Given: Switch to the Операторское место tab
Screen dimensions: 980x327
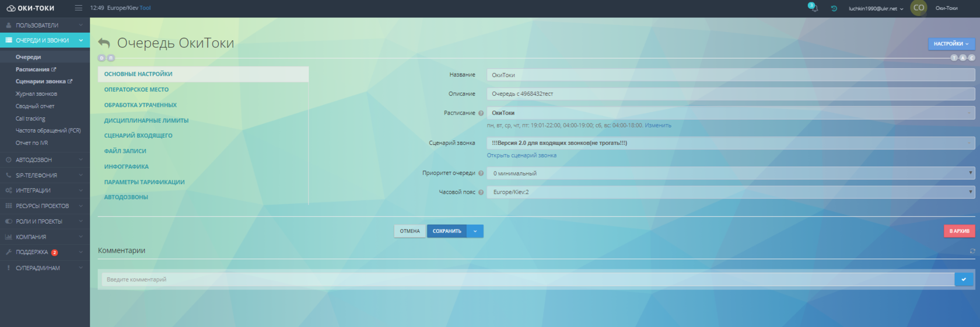Looking at the screenshot, I should (136, 90).
